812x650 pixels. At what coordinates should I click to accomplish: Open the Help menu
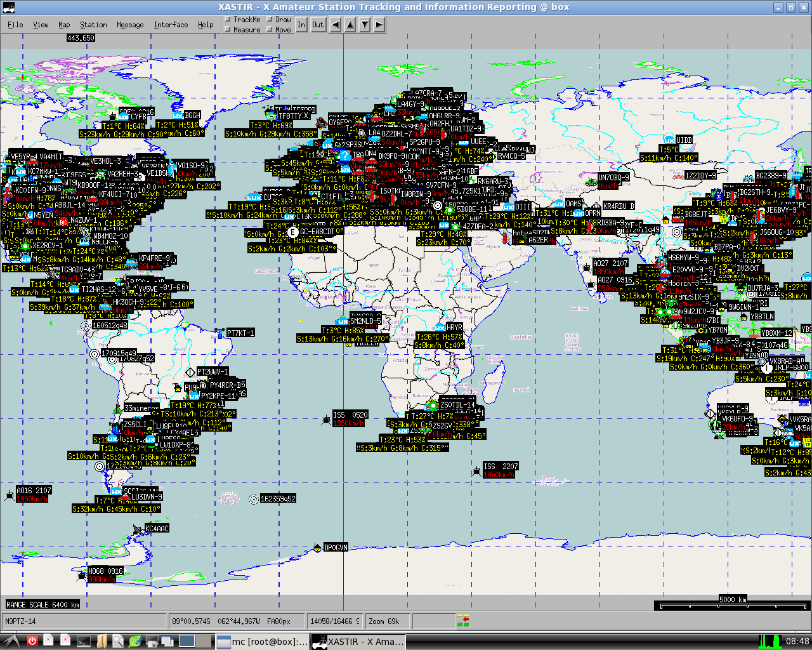point(206,25)
